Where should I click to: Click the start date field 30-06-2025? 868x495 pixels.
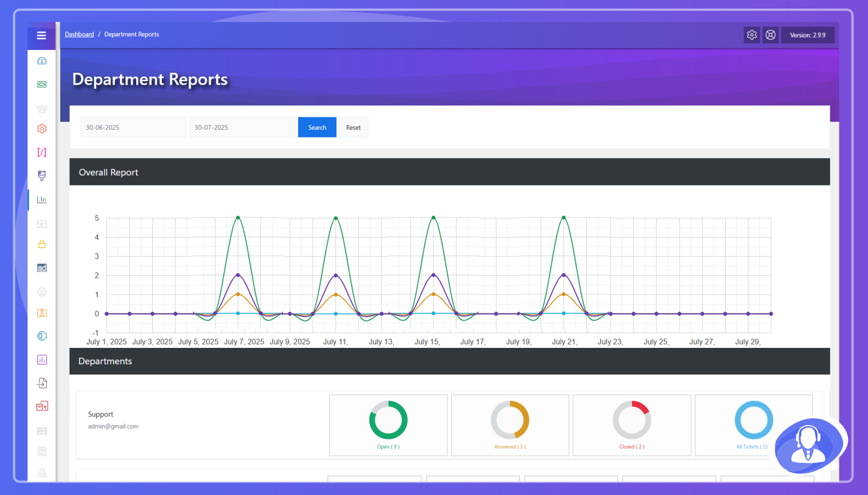tap(133, 127)
